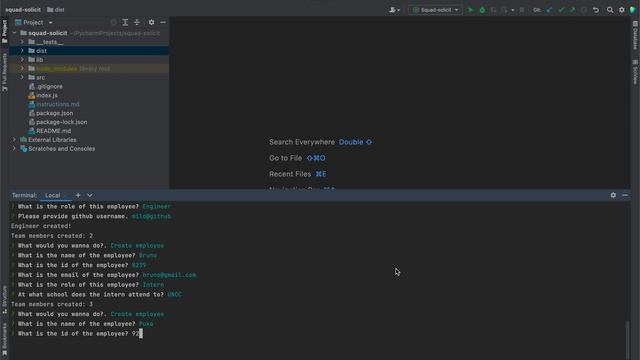Expand the node_modules folder

(x=22, y=69)
